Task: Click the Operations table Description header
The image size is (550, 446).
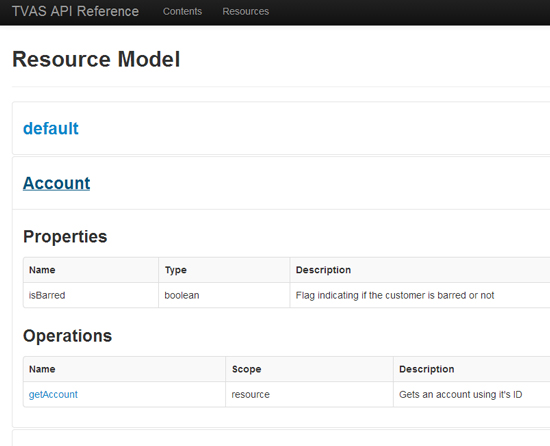Action: click(x=427, y=369)
